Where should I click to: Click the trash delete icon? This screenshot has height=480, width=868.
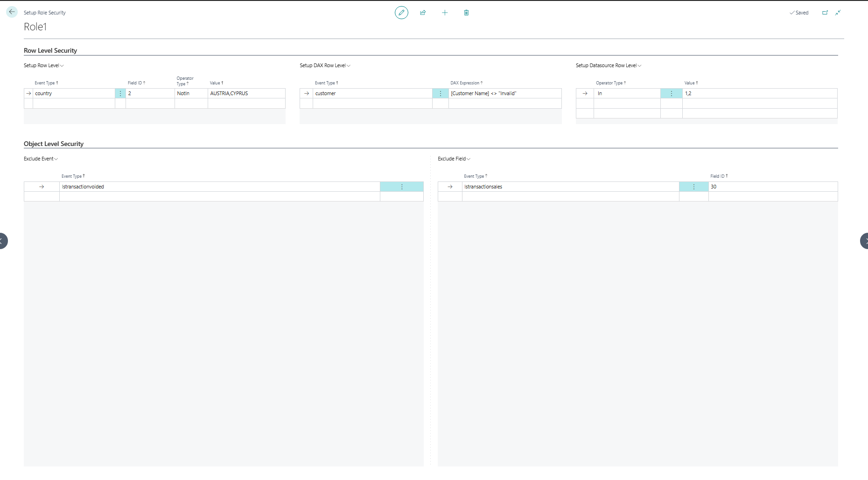click(466, 13)
